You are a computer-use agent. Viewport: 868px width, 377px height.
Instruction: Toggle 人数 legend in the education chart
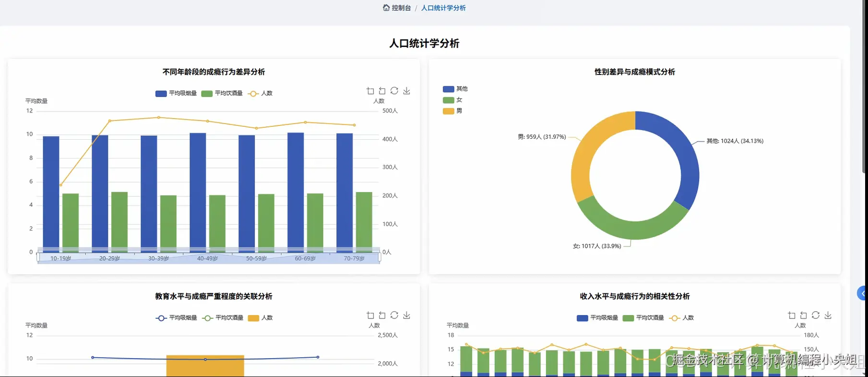coord(261,317)
